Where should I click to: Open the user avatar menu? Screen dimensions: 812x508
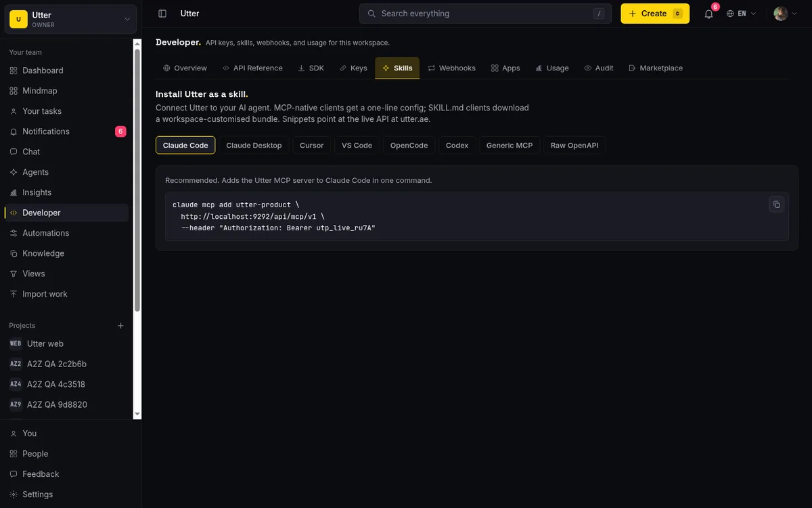[x=786, y=14]
